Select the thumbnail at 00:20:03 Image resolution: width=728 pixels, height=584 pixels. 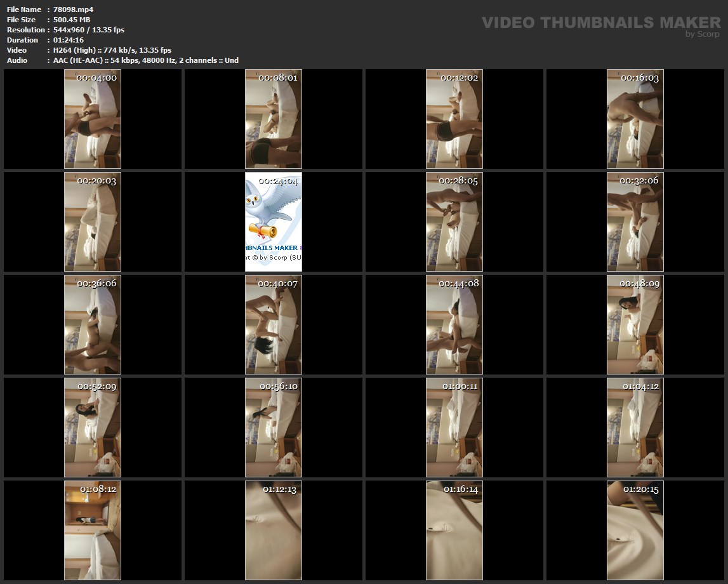(x=93, y=222)
